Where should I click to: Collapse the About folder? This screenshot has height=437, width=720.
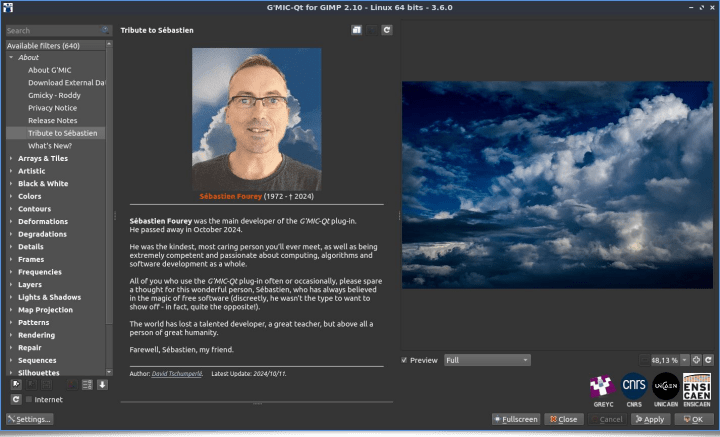(11, 57)
